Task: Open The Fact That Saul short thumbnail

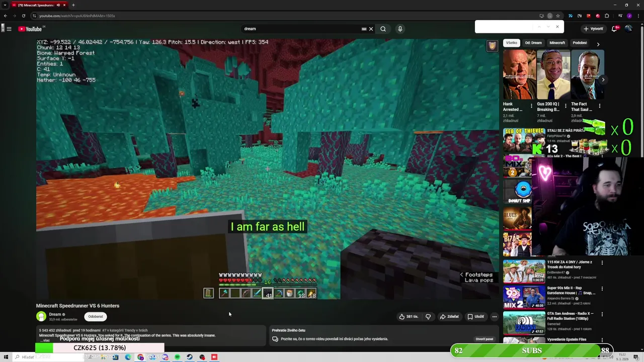Action: click(588, 74)
